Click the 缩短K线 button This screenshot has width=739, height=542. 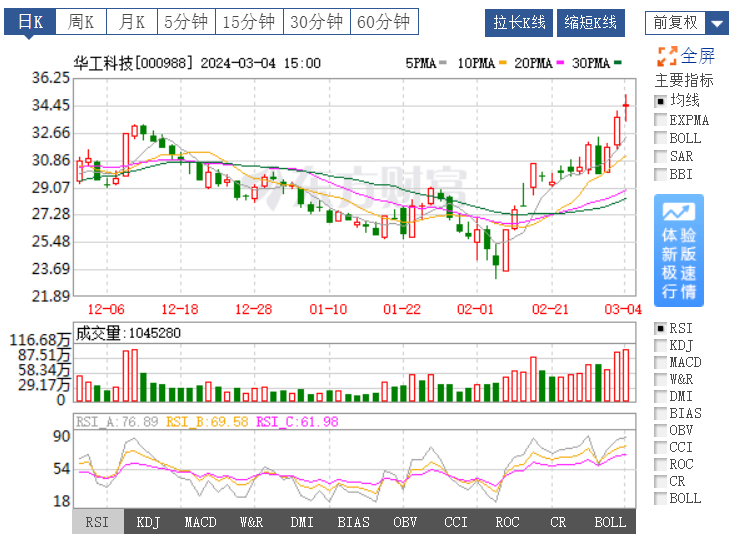(591, 23)
